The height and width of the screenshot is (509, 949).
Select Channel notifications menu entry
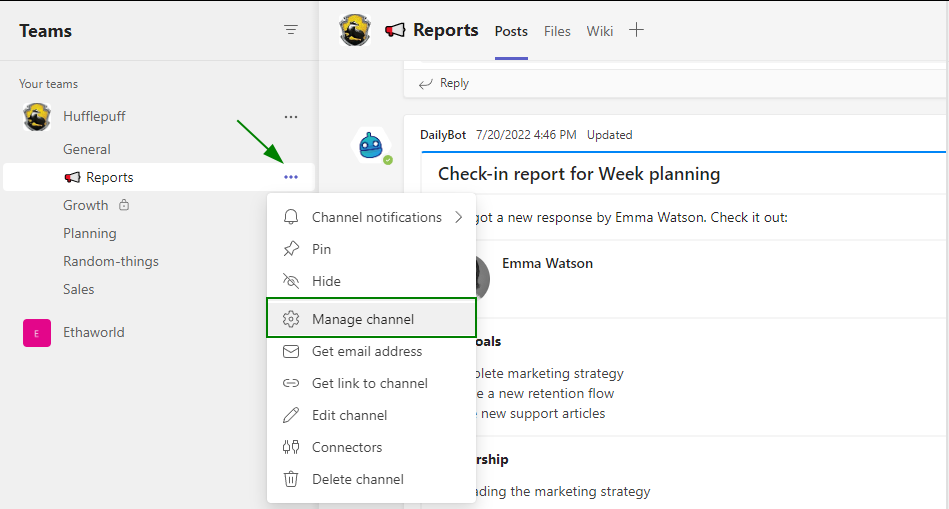click(372, 217)
